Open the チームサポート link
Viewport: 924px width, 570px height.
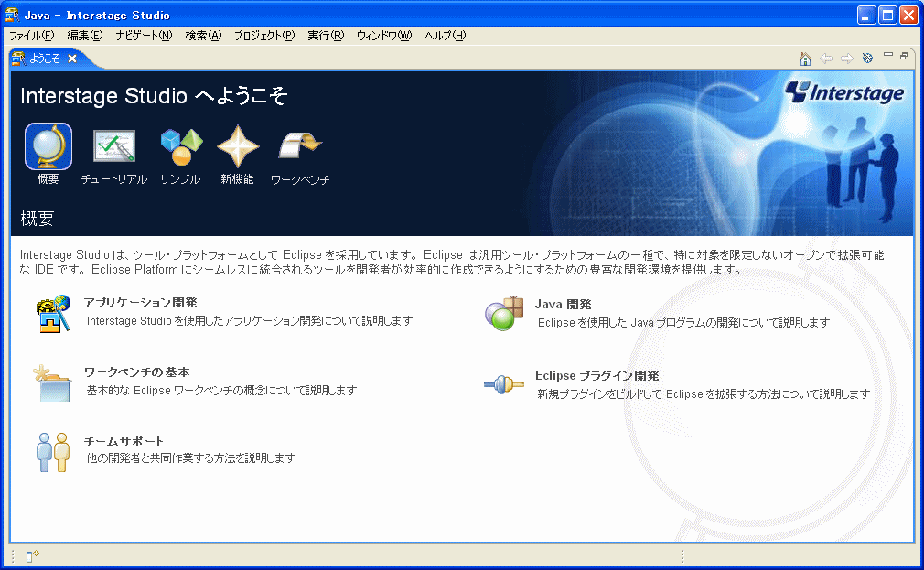tap(124, 441)
